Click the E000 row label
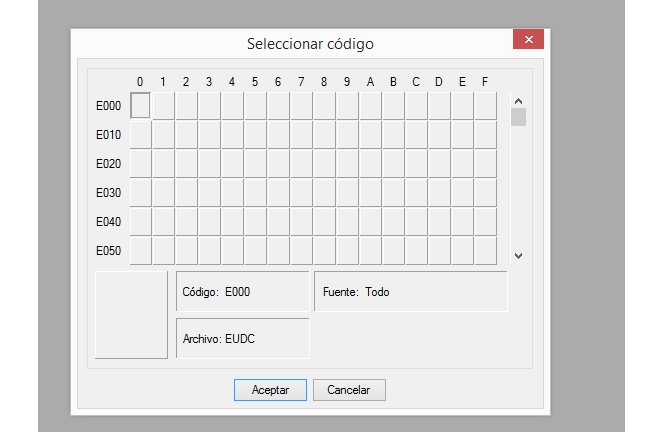The height and width of the screenshot is (432, 664). point(108,105)
